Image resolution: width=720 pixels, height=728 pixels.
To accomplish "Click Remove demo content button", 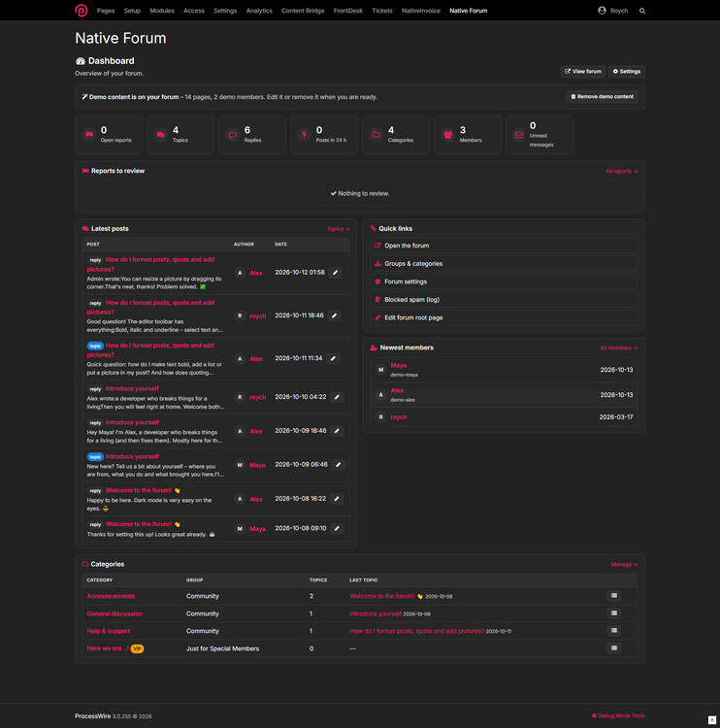I will point(602,96).
